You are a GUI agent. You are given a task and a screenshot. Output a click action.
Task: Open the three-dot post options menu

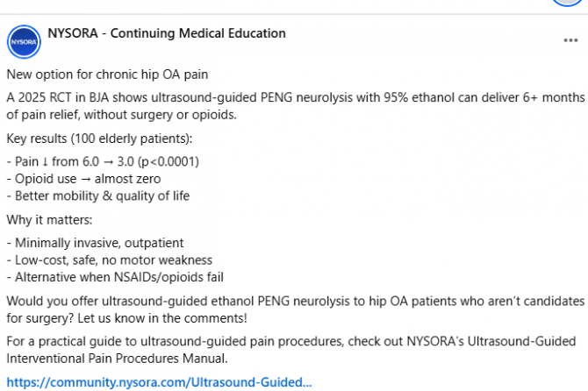[x=570, y=40]
